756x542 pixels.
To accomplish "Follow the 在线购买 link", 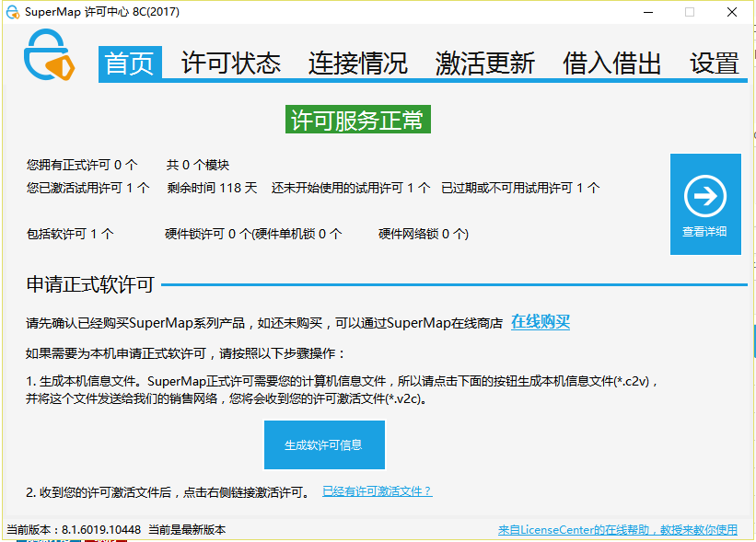I will (541, 321).
